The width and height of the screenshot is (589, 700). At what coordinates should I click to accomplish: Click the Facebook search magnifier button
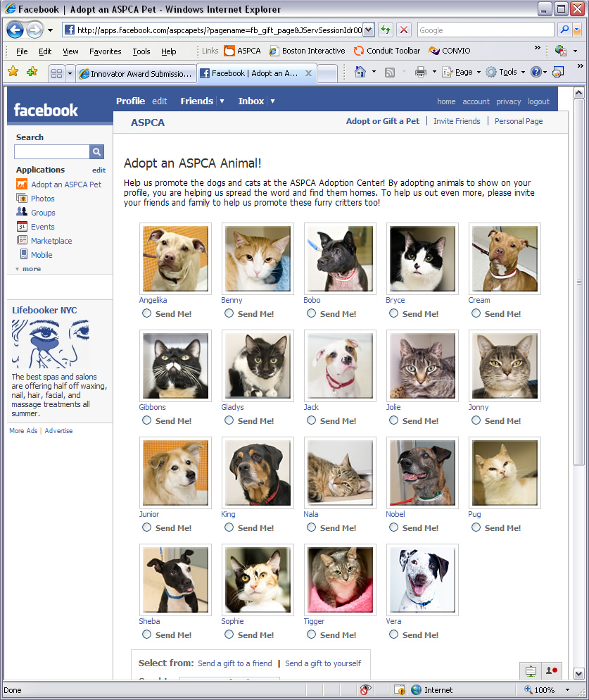pos(96,152)
